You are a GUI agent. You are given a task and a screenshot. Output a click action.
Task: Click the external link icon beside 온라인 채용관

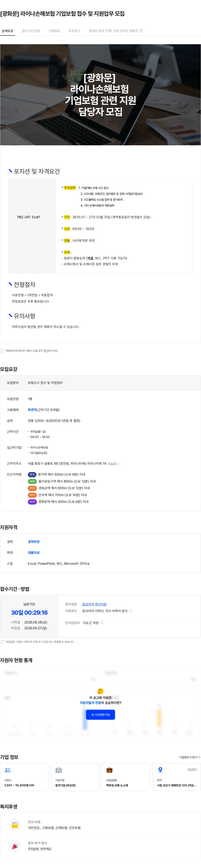[x=141, y=31]
